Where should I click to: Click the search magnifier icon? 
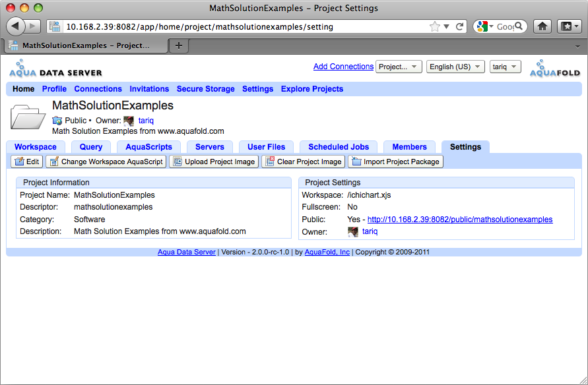[x=519, y=26]
